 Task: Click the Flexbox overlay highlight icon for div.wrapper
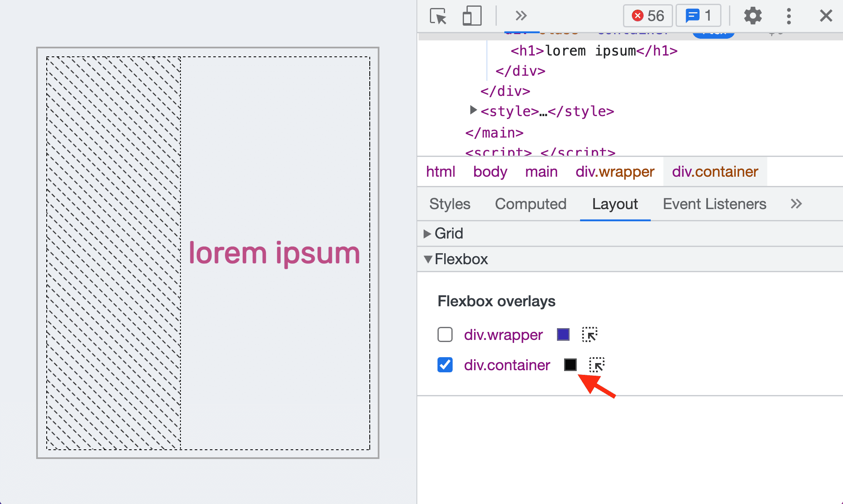(x=591, y=335)
